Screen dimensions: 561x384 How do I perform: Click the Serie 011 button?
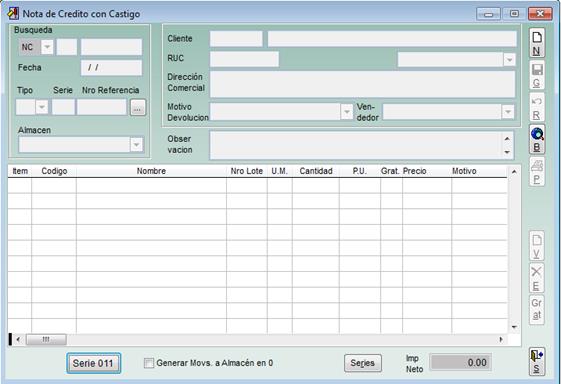coord(93,363)
